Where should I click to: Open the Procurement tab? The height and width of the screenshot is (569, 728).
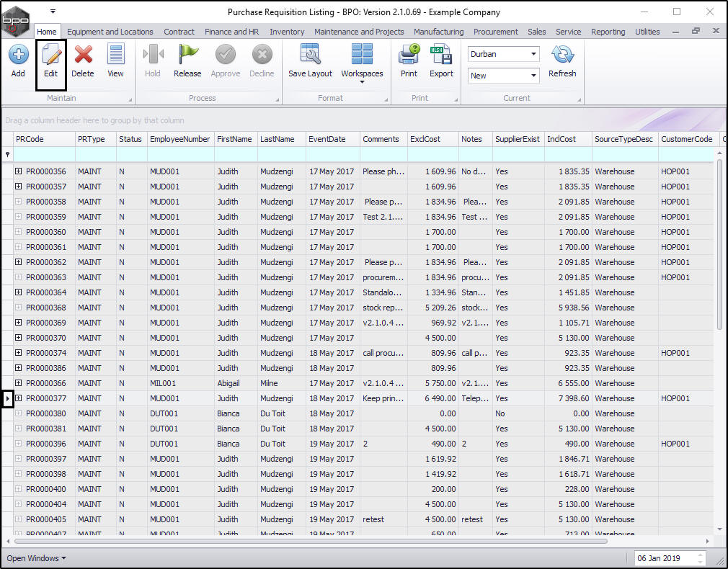click(495, 32)
